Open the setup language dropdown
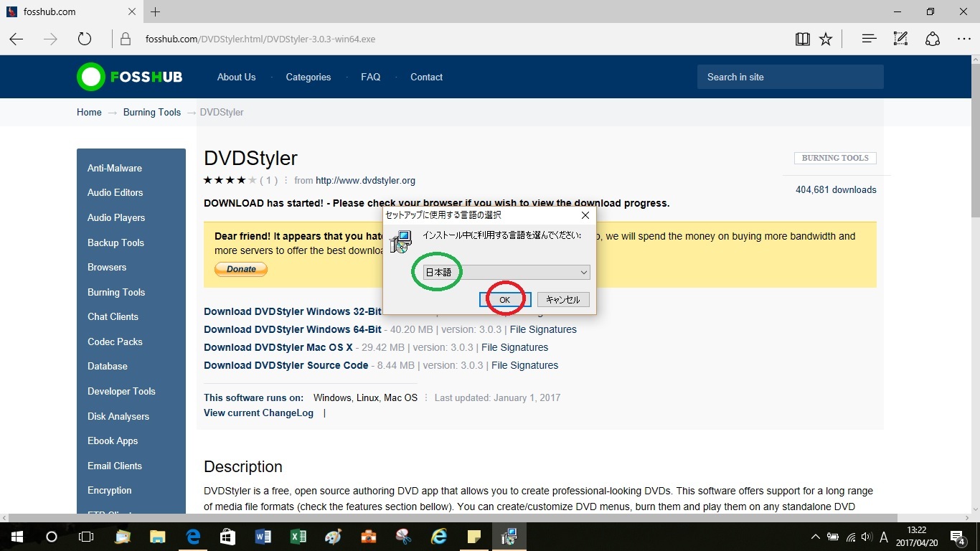Screen dimensions: 980x551 coord(507,272)
